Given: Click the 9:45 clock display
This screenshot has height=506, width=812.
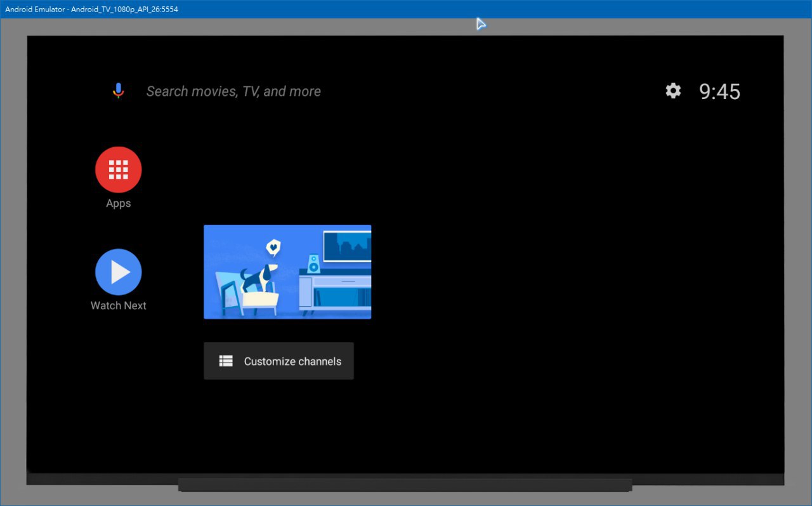Looking at the screenshot, I should click(x=719, y=91).
